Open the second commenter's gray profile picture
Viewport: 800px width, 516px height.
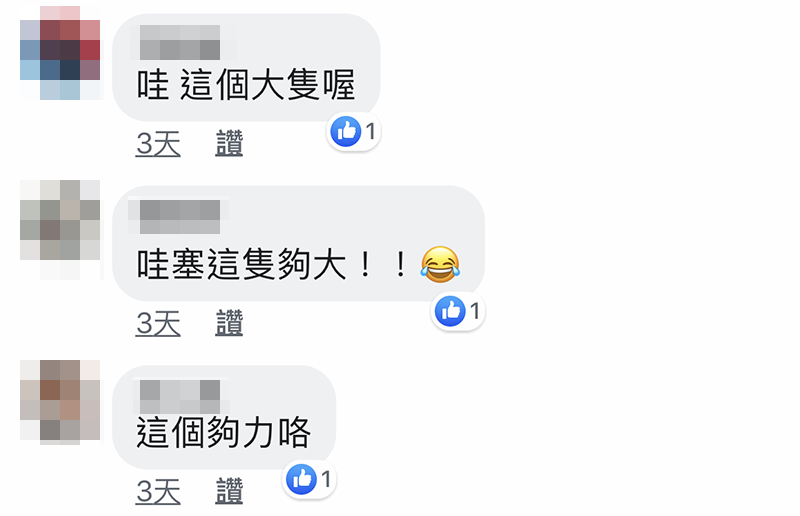pos(60,229)
